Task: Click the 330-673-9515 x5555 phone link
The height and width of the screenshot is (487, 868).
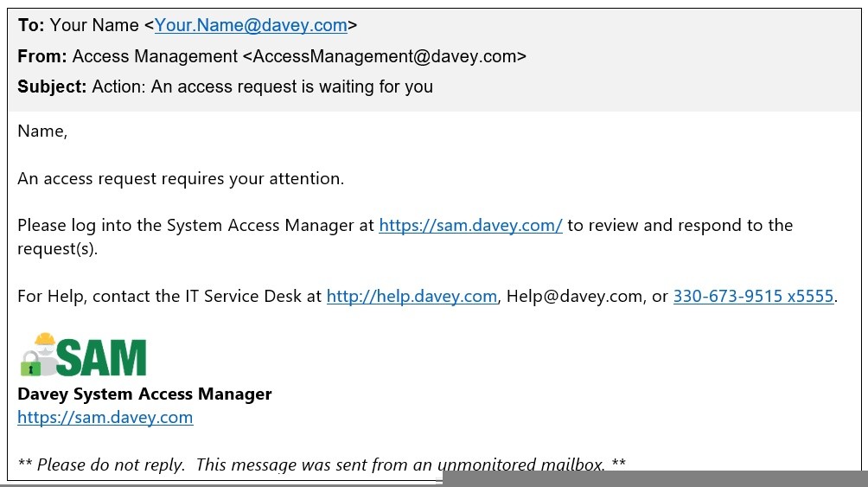Action: [x=753, y=297]
